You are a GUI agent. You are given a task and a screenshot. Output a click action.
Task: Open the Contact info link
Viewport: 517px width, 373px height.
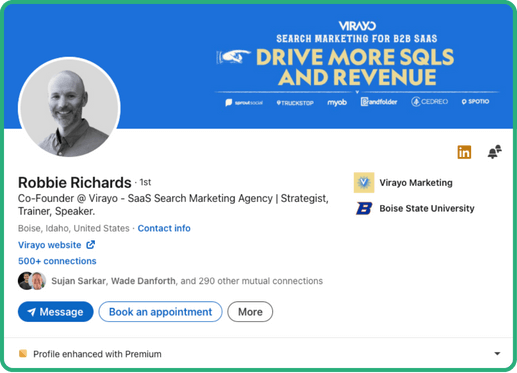coord(164,228)
